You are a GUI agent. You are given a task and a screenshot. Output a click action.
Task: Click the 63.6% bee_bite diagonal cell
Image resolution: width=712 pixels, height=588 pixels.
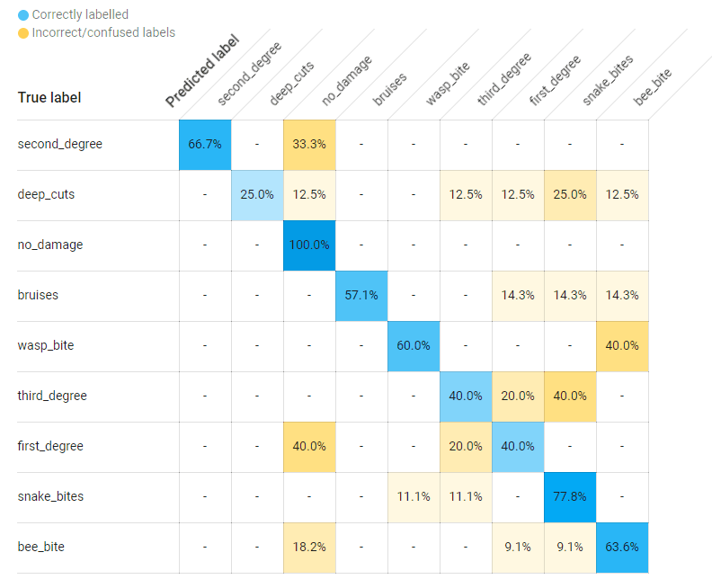coord(622,547)
